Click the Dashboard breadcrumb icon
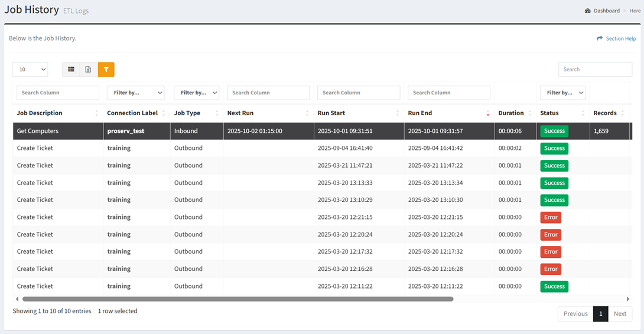Viewport: 644px width, 334px height. coord(588,11)
